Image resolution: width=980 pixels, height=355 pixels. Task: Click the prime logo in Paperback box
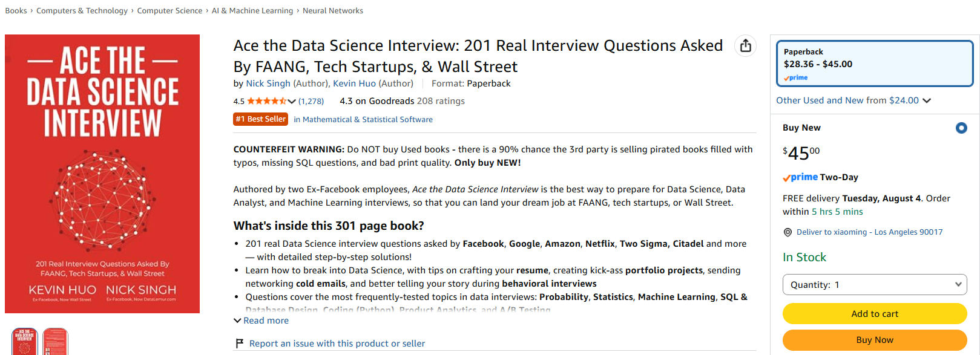tap(796, 78)
